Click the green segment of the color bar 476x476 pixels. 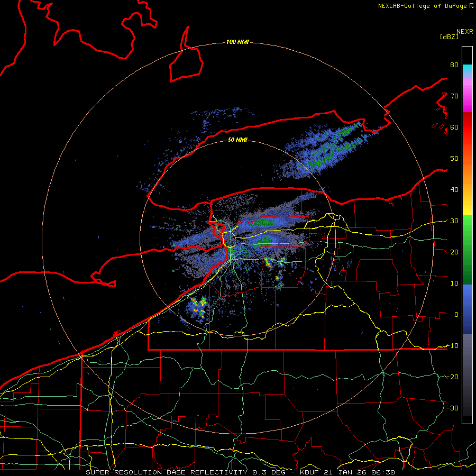[467, 250]
